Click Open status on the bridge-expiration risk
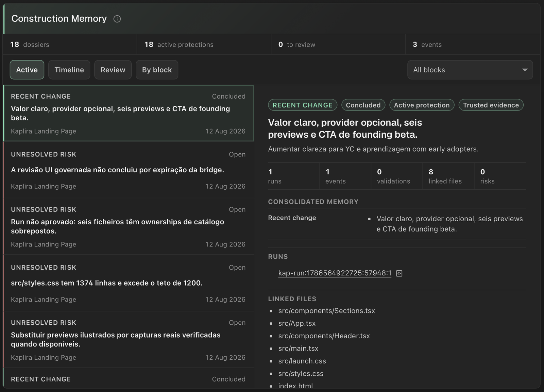This screenshot has width=544, height=392. 237,154
